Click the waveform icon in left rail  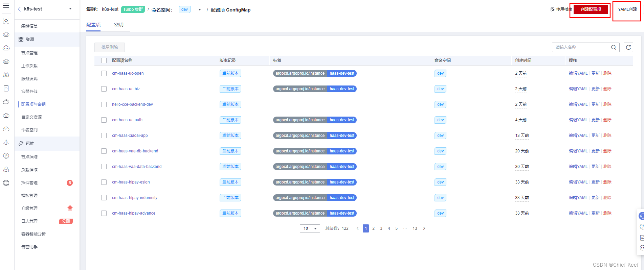coord(6,75)
